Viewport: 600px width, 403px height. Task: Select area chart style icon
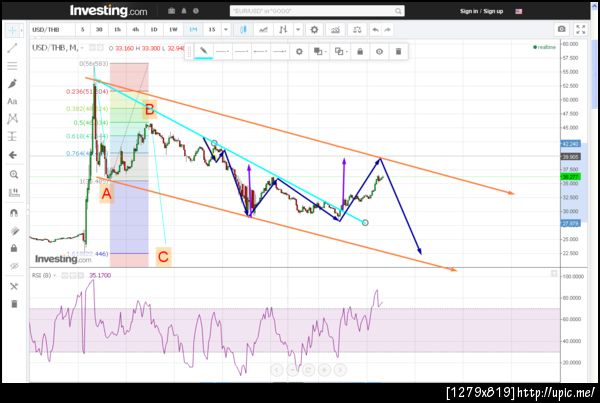pyautogui.click(x=263, y=30)
